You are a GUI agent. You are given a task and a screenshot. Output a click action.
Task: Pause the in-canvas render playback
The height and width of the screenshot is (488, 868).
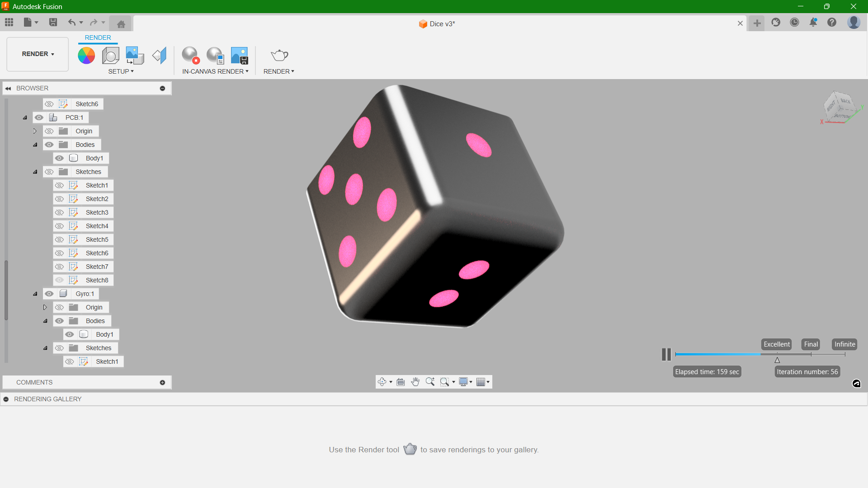coord(666,354)
